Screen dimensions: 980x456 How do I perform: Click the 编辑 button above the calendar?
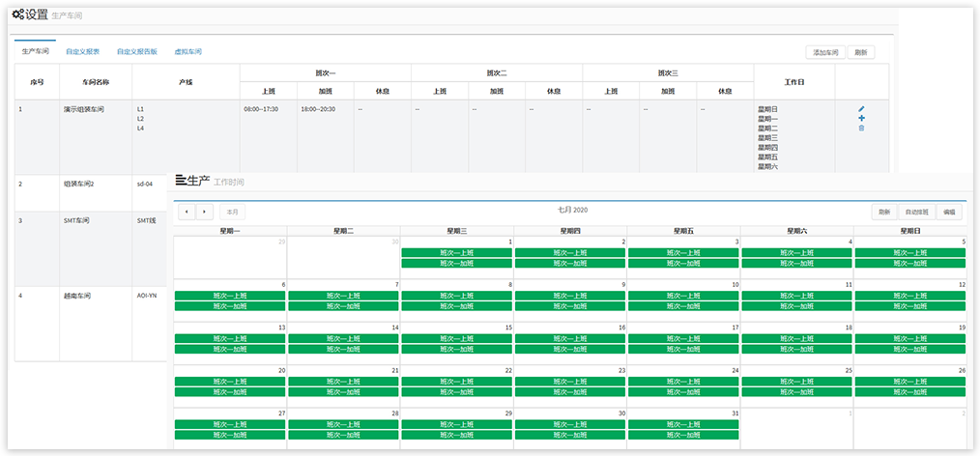coord(949,212)
